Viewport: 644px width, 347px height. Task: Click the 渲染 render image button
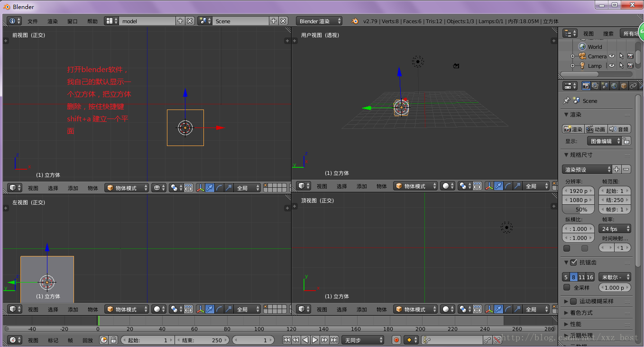click(573, 129)
